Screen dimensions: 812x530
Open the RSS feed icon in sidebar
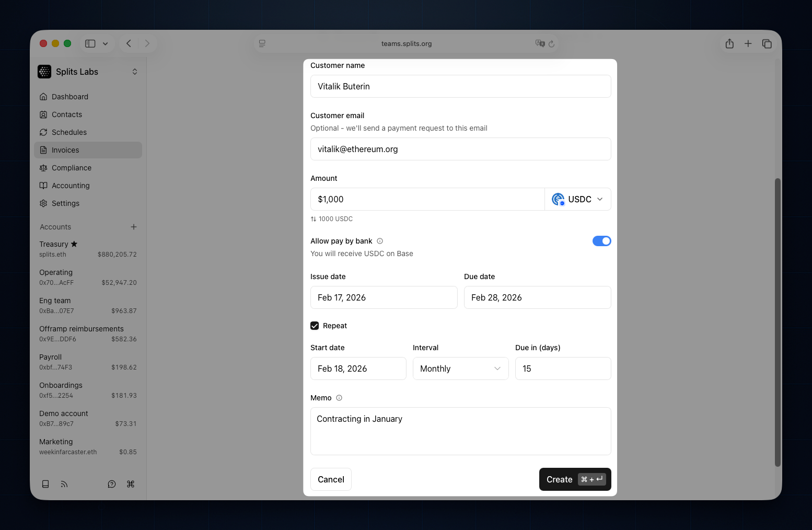pos(64,484)
